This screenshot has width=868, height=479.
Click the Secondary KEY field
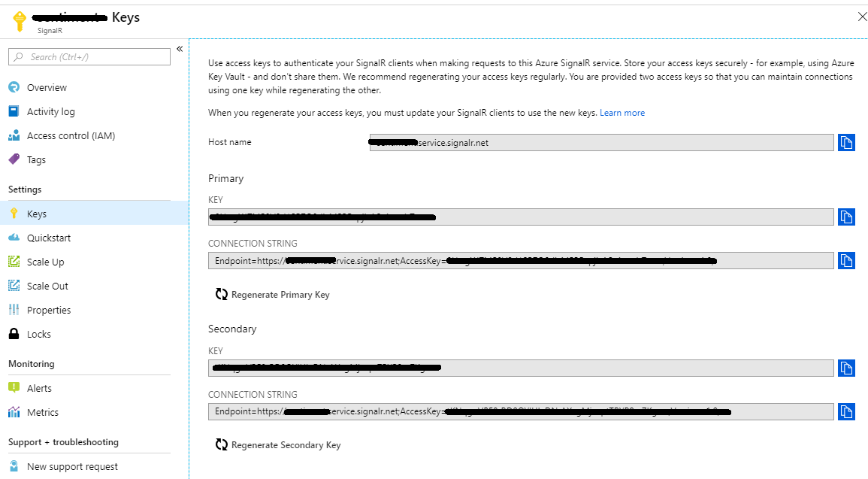(521, 368)
